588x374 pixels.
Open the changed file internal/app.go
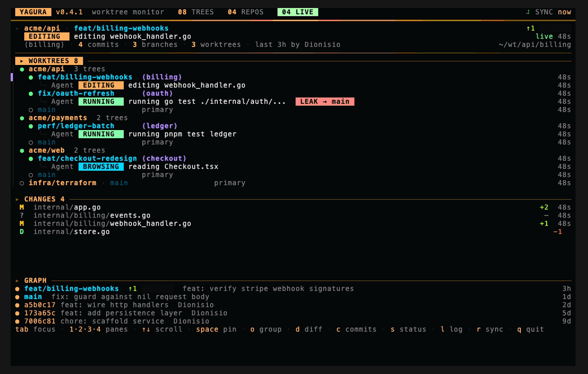(x=67, y=207)
